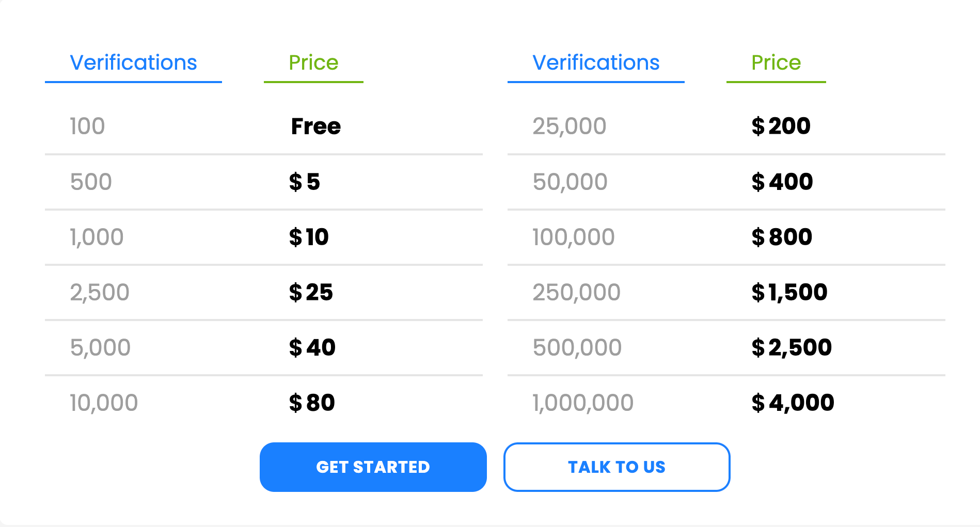Click the $1,500 price value
The height and width of the screenshot is (527, 980).
(x=789, y=293)
